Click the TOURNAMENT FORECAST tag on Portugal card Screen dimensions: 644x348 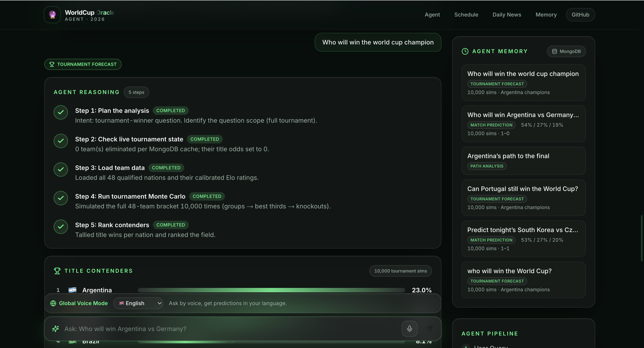tap(497, 199)
